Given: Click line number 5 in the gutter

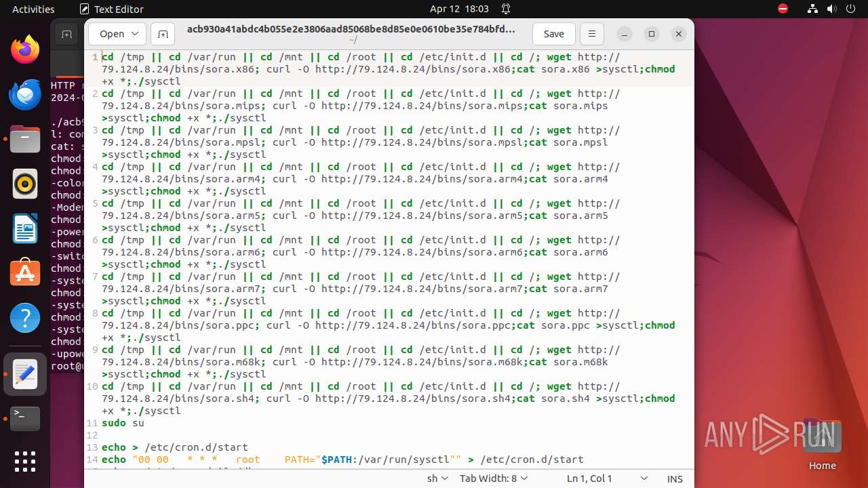Looking at the screenshot, I should point(95,203).
